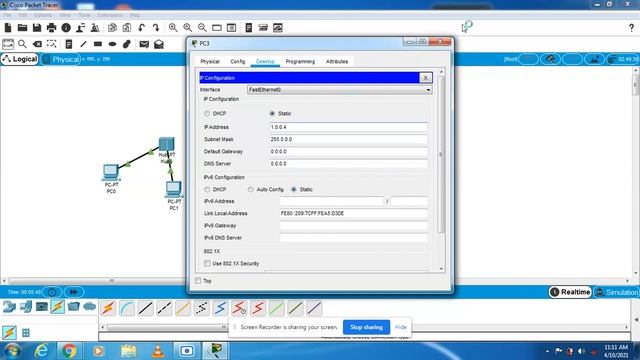Screen dimensions: 640x360
Task: Check the Top checkbox in PC3 window
Action: pos(198,281)
